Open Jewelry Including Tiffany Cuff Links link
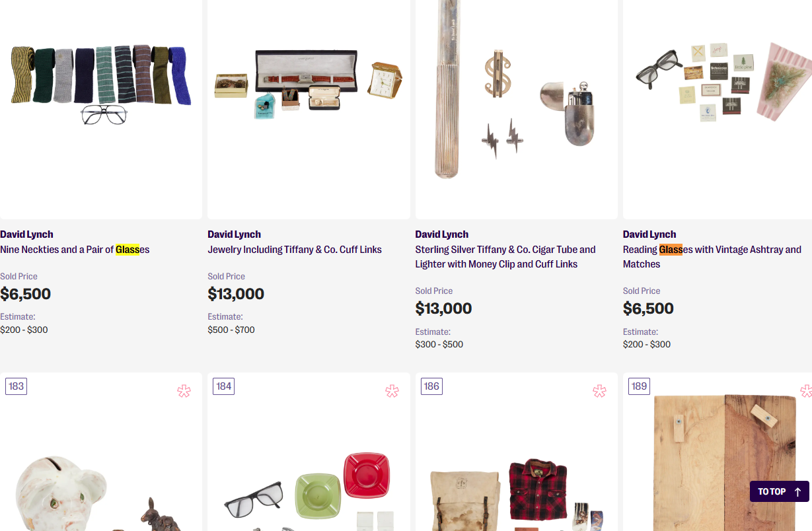The height and width of the screenshot is (531, 812). tap(295, 250)
